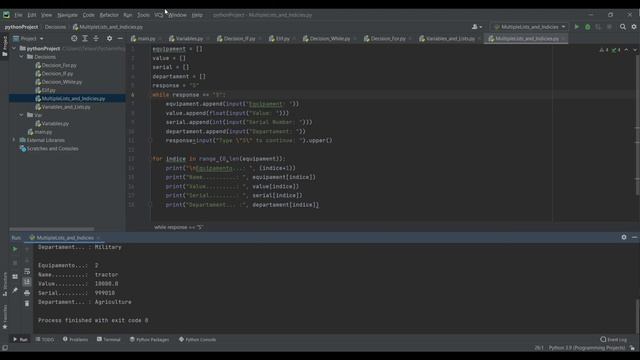The image size is (640, 360).
Task: Open IDE settings gear in top-right toolbar
Action: click(x=634, y=27)
